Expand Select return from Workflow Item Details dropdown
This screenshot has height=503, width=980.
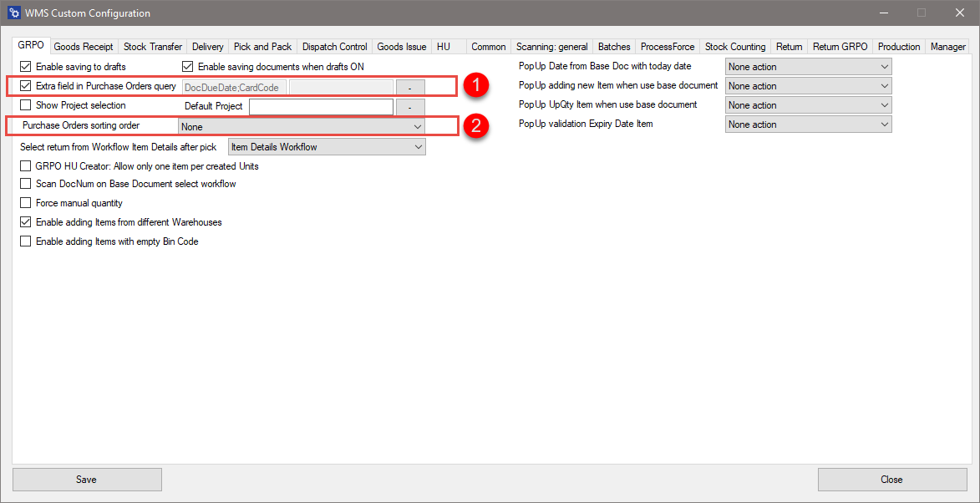pyautogui.click(x=327, y=148)
